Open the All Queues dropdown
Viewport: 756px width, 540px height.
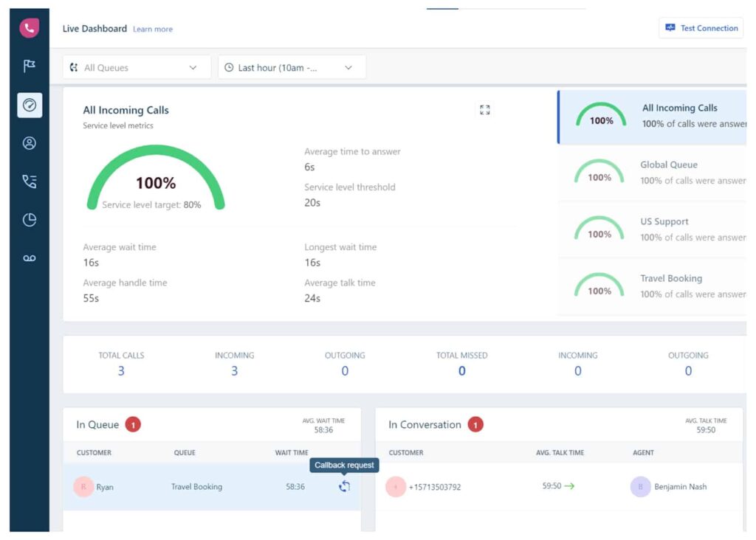(x=136, y=66)
